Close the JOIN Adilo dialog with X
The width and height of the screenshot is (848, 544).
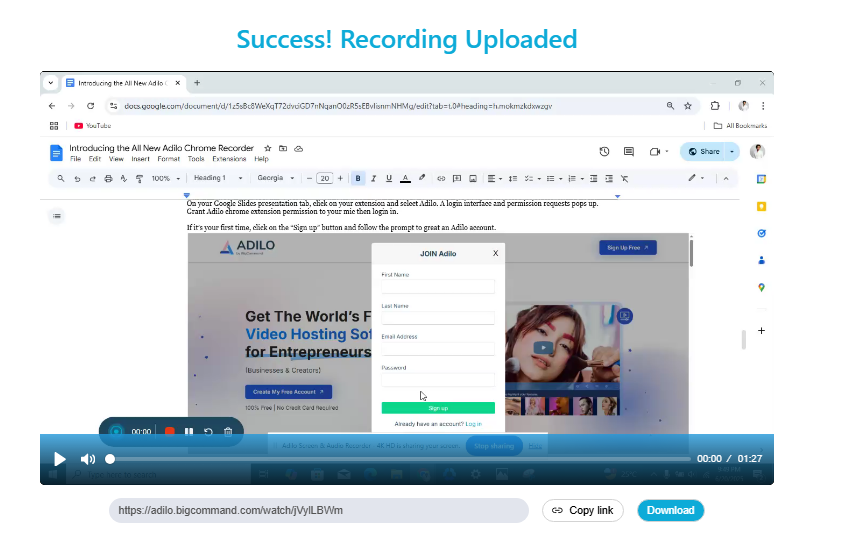click(495, 253)
